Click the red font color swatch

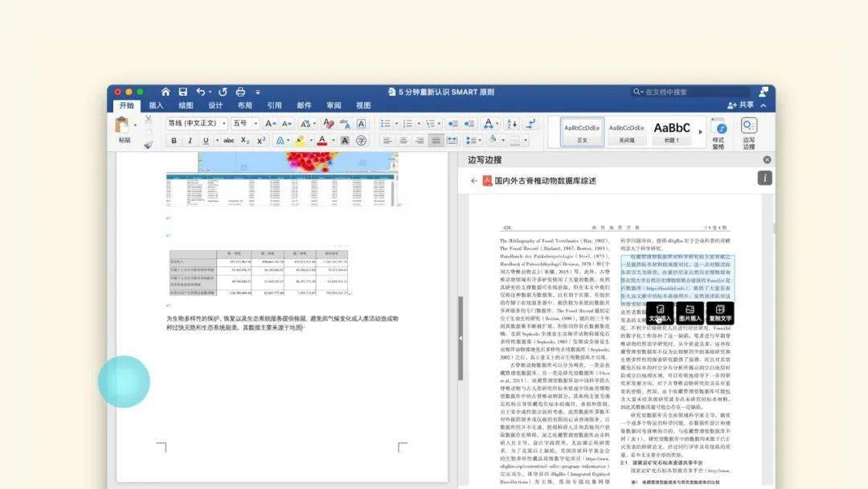pos(322,141)
